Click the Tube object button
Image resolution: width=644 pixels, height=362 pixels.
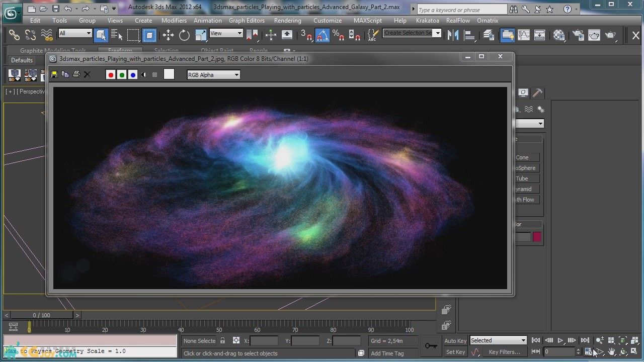527,178
